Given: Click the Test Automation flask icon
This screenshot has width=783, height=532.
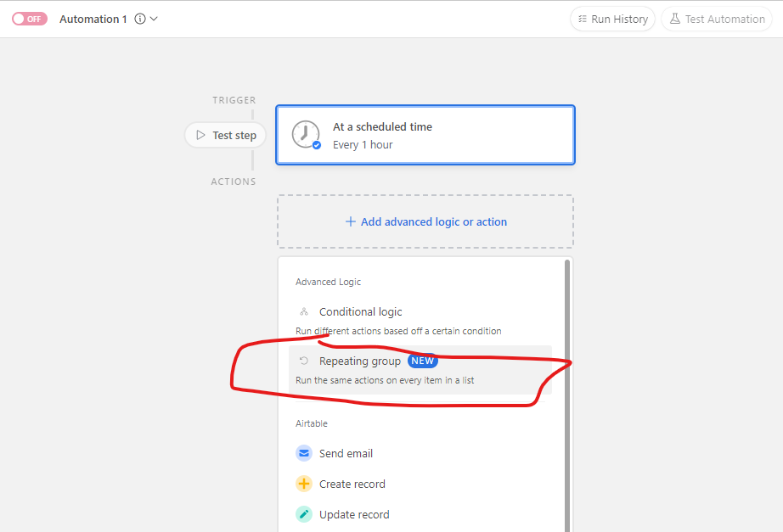Looking at the screenshot, I should [674, 19].
